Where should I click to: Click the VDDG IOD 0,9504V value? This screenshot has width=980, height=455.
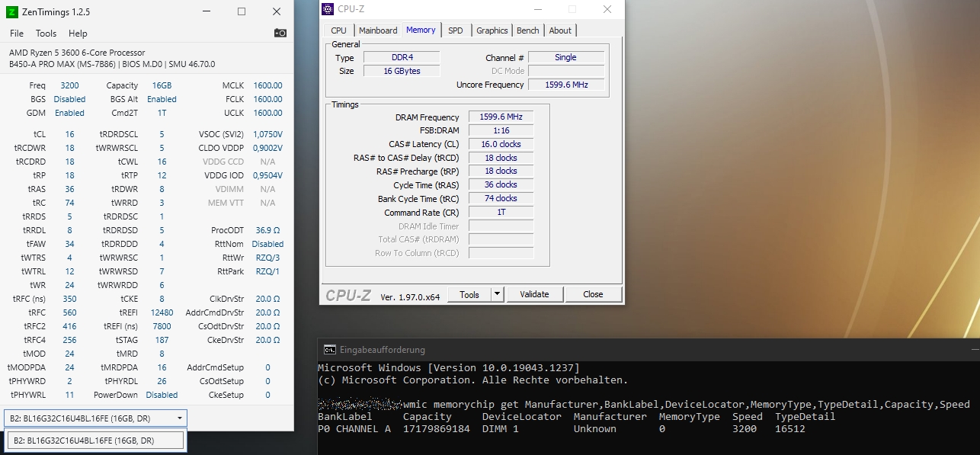pyautogui.click(x=267, y=175)
